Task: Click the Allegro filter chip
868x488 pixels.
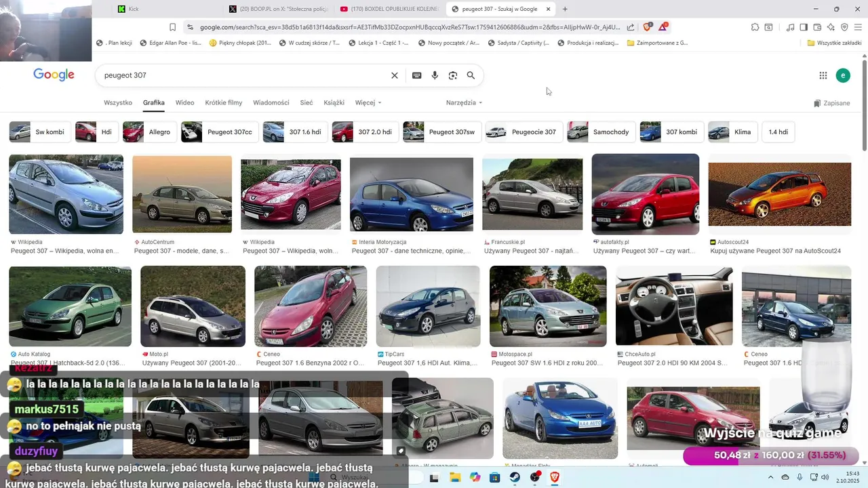Action: click(150, 132)
